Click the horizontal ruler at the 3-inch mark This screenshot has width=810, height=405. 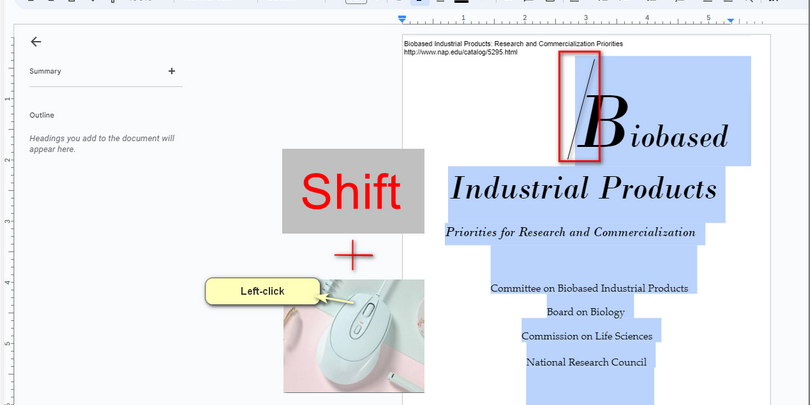click(586, 19)
